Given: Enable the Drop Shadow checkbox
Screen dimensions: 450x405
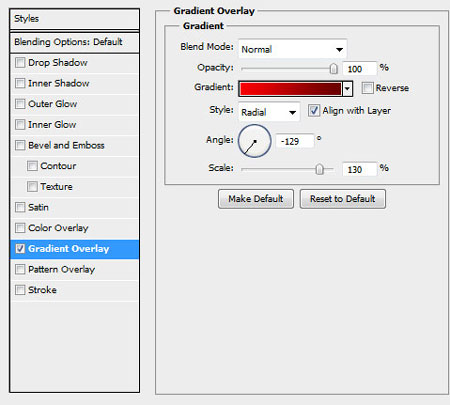Looking at the screenshot, I should click(x=20, y=63).
